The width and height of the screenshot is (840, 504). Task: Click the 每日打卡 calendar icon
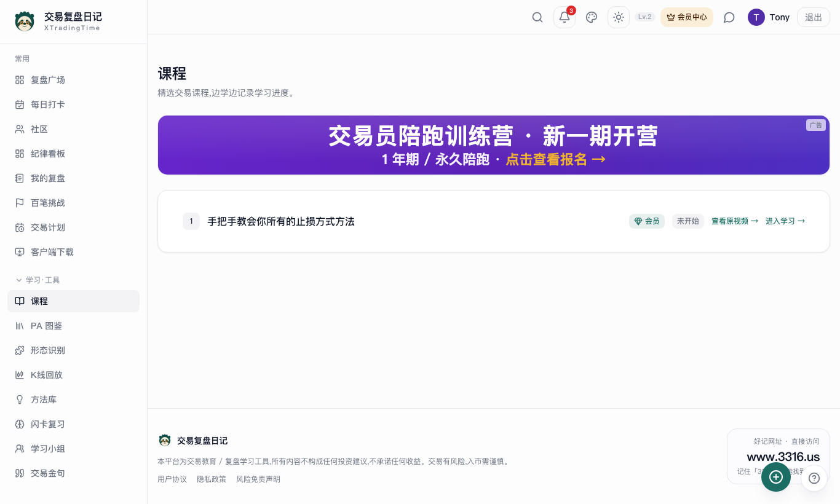click(x=20, y=104)
